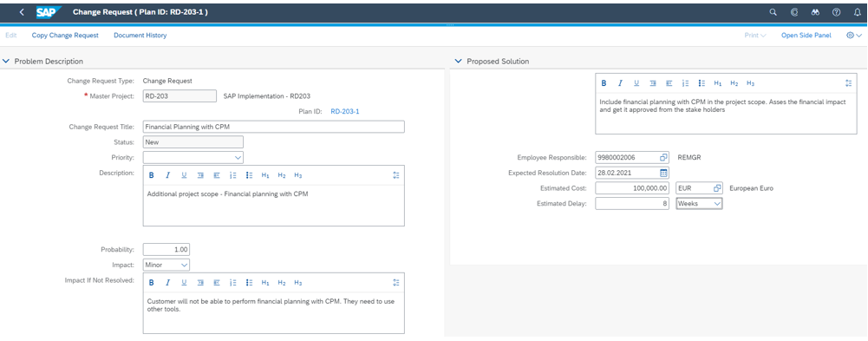868x341 pixels.
Task: Open the Print dropdown menu
Action: tap(755, 36)
